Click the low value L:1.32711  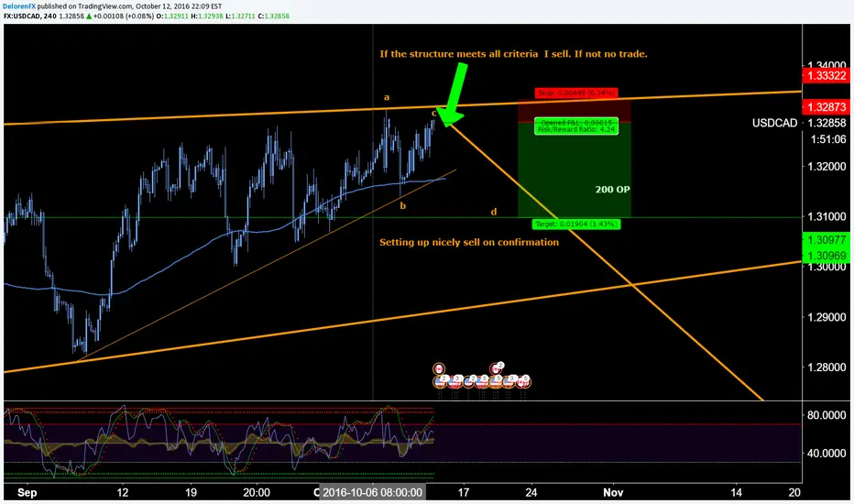tap(241, 16)
